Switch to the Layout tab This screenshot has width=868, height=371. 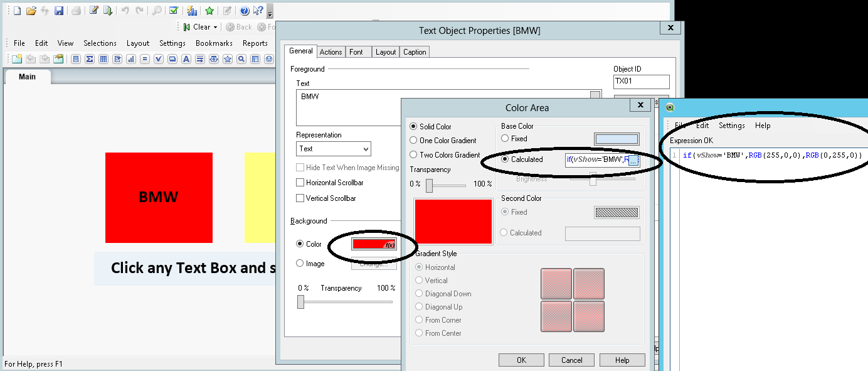pyautogui.click(x=386, y=52)
